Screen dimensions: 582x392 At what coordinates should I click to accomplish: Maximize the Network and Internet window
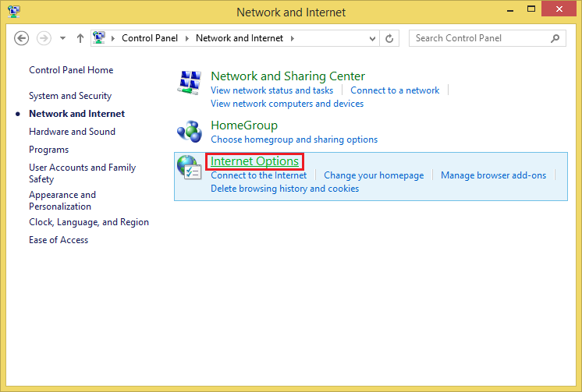coord(531,9)
